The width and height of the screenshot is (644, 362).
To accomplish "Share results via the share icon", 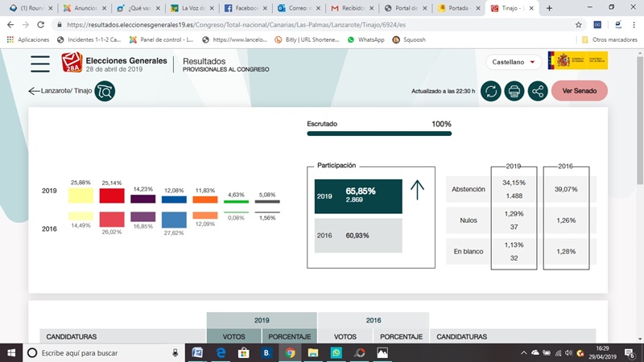I will click(538, 91).
